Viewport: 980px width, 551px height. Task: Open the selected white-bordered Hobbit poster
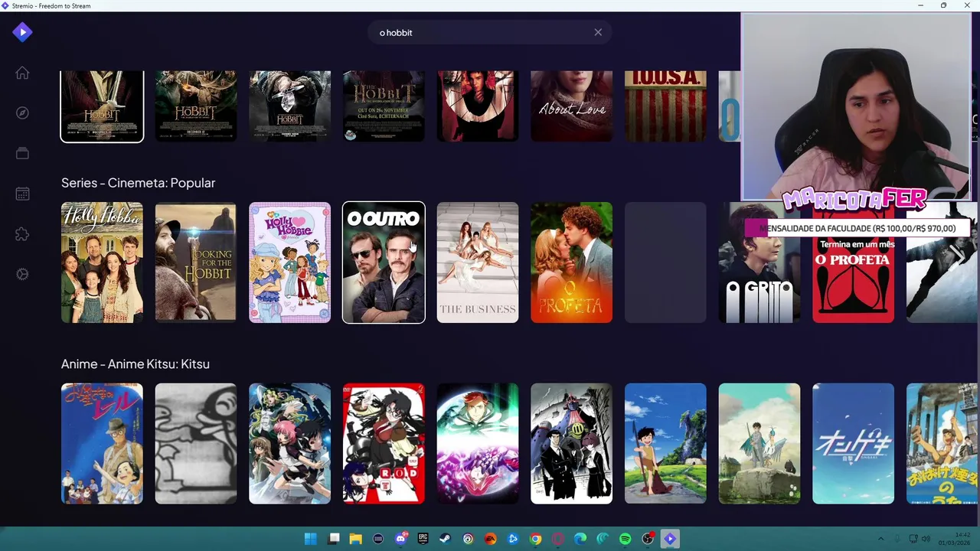(102, 106)
